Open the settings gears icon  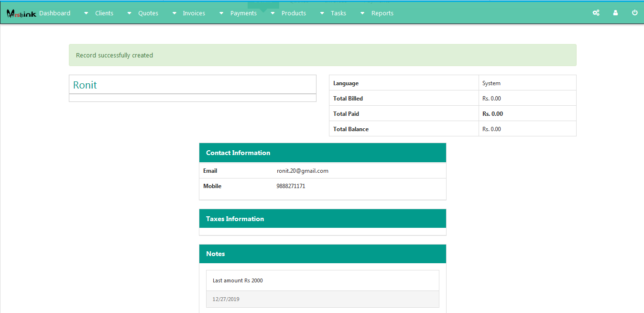click(596, 13)
